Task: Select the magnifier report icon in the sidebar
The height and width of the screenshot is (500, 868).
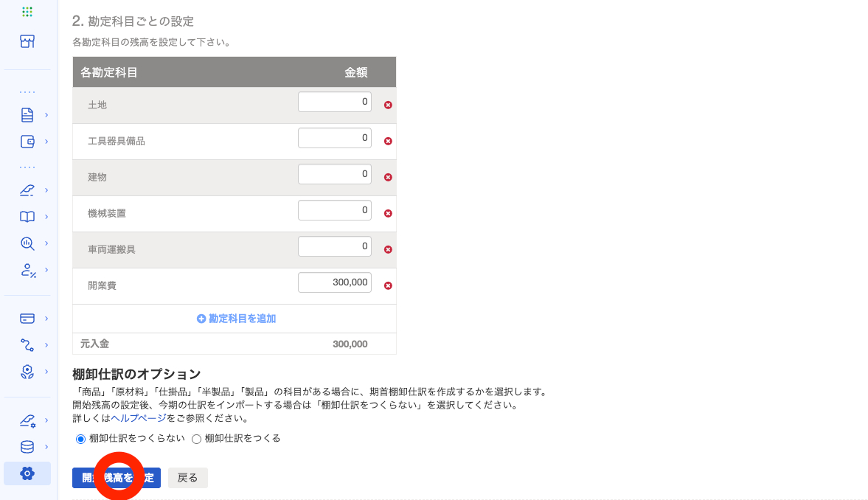Action: (x=27, y=243)
